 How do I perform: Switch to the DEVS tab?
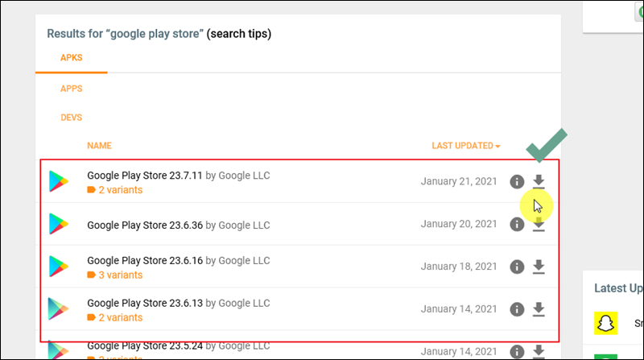point(72,118)
